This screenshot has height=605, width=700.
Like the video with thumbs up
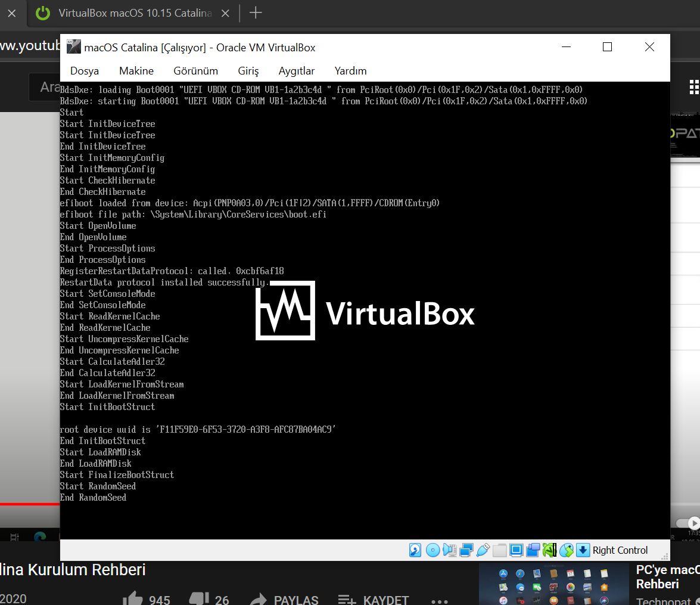[132, 599]
